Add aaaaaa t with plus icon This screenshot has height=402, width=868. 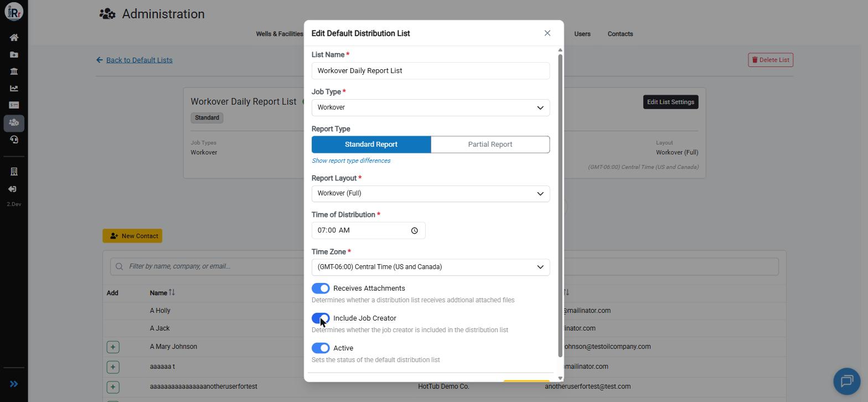click(x=113, y=367)
